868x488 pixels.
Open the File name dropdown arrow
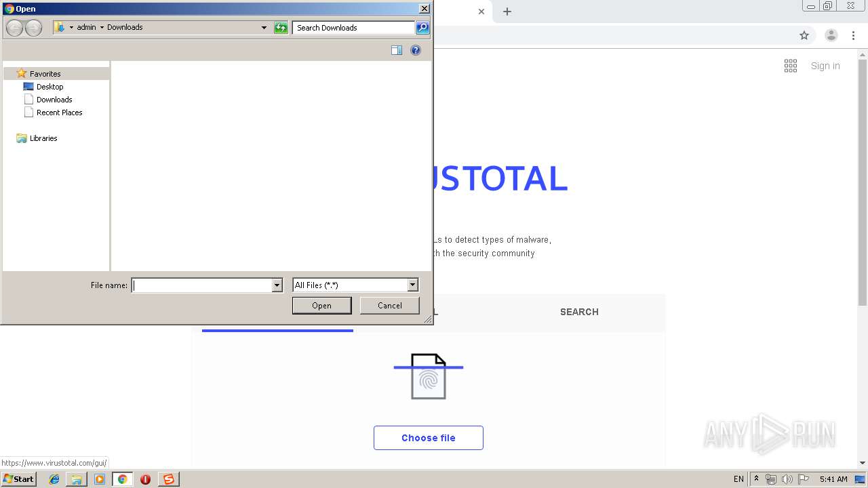[x=277, y=285]
